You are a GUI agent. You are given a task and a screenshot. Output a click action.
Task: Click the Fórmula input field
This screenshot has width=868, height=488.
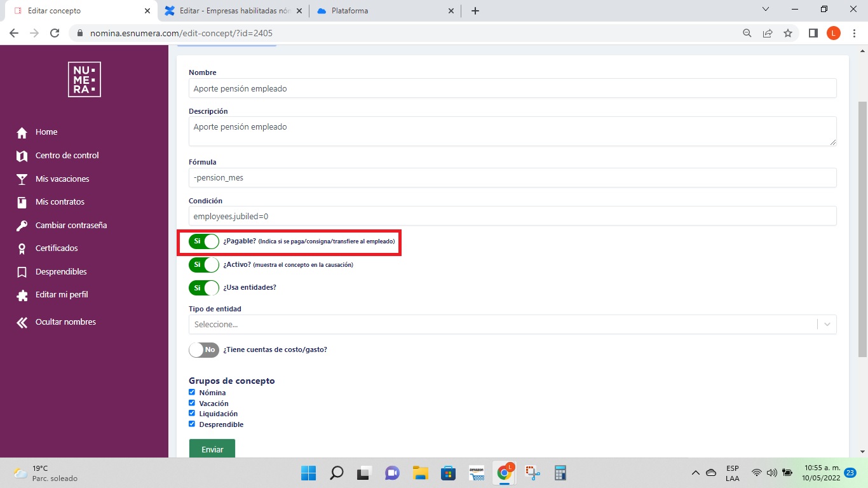click(512, 178)
